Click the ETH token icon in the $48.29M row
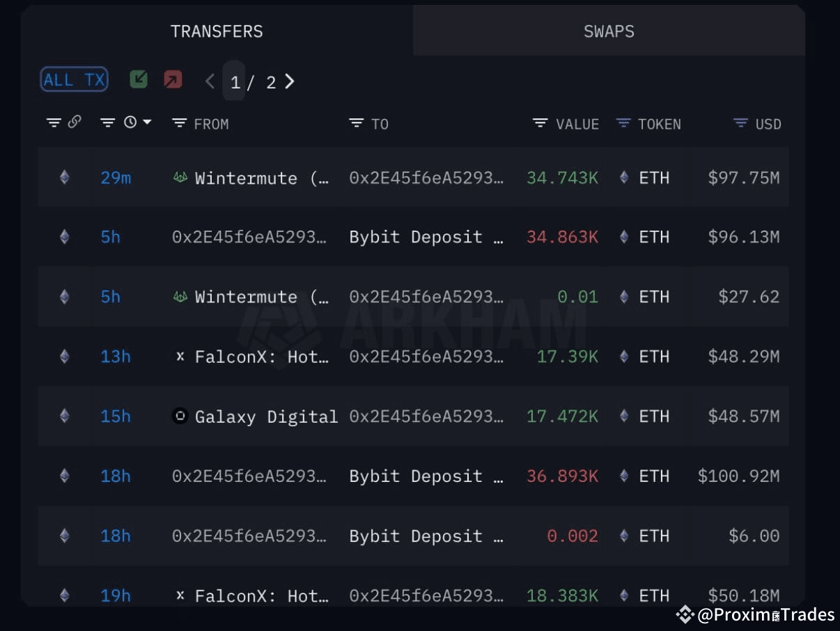The width and height of the screenshot is (840, 631). point(625,357)
